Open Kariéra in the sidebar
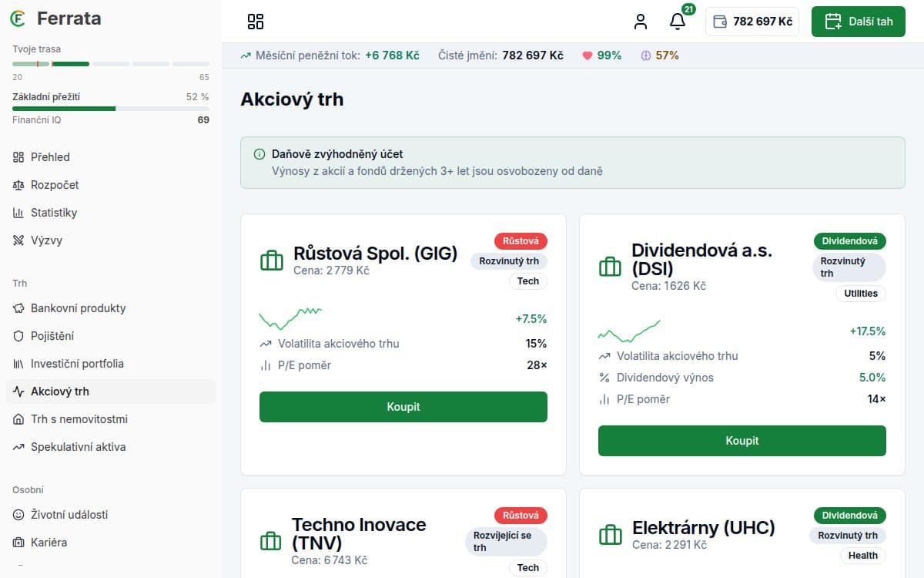Image resolution: width=924 pixels, height=578 pixels. (111, 543)
